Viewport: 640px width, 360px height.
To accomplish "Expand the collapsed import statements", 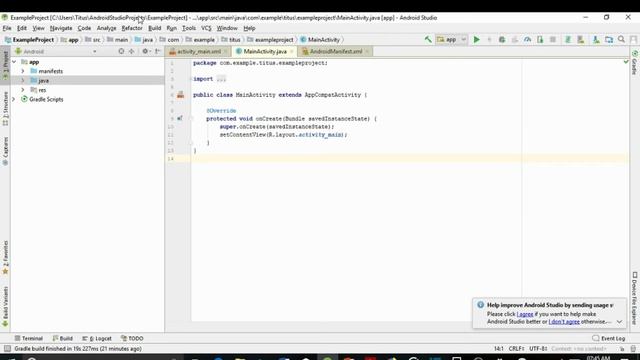I will click(221, 79).
